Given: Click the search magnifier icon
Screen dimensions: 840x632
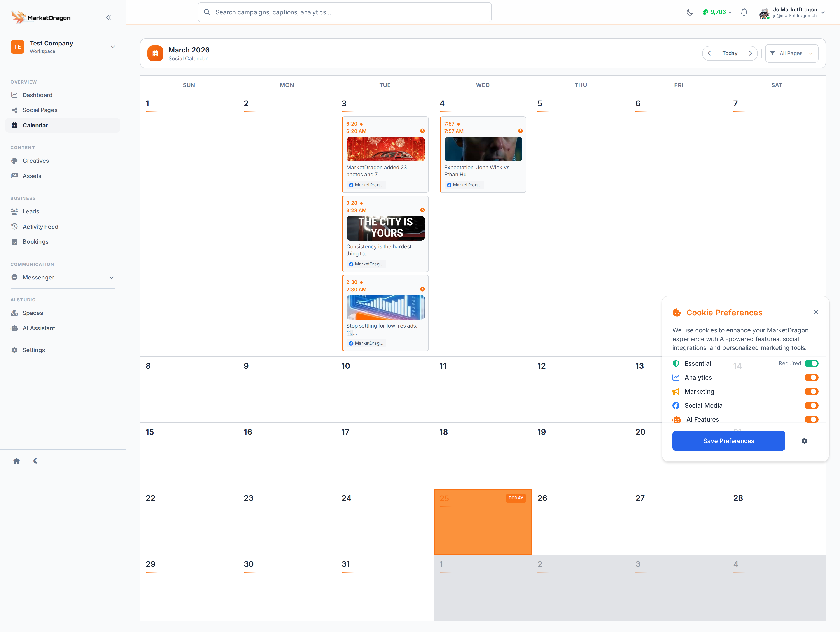Looking at the screenshot, I should pos(207,12).
